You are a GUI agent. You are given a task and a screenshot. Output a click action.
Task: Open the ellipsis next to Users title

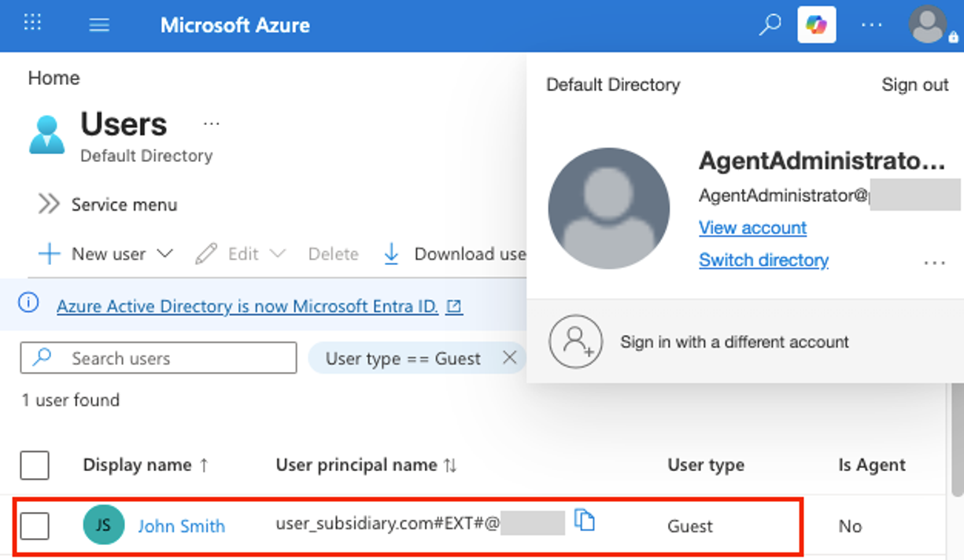point(211,123)
